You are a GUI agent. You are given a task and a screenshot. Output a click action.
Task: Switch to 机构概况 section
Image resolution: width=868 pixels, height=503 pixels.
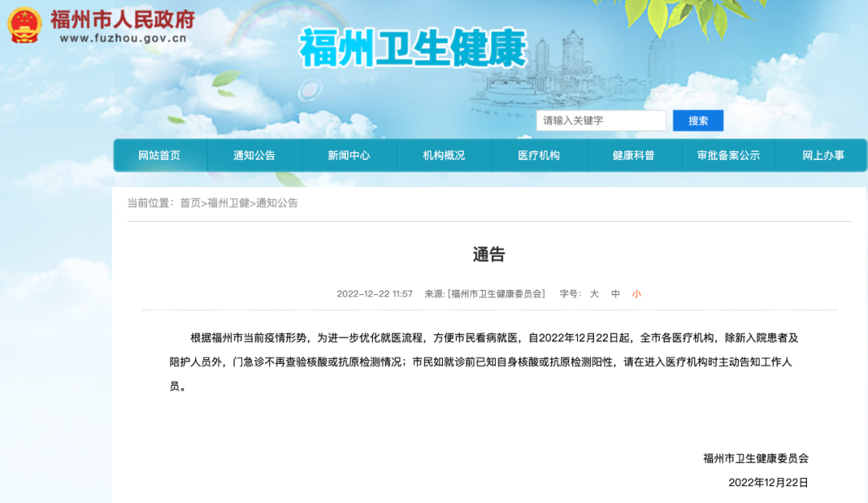pos(444,155)
